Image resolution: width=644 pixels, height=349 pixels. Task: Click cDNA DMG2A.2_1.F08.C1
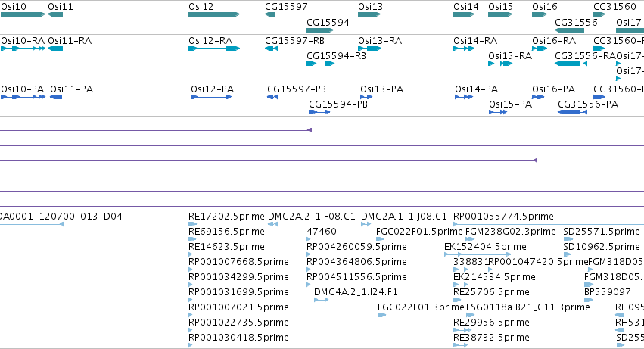312,217
